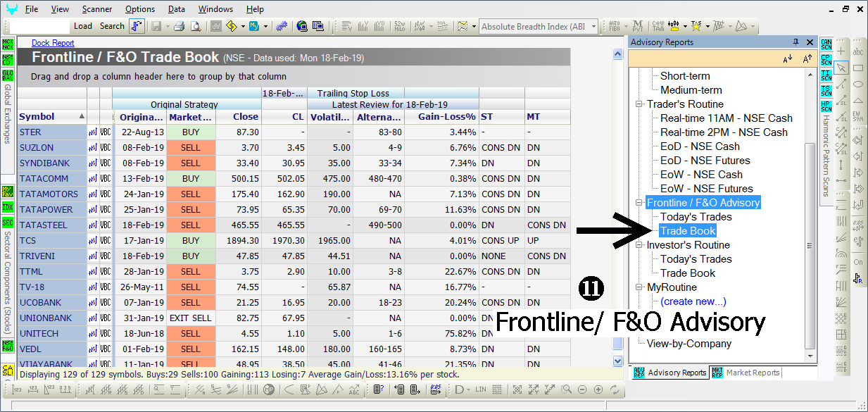
Task: Open the Print Preview icon
Action: (x=195, y=26)
